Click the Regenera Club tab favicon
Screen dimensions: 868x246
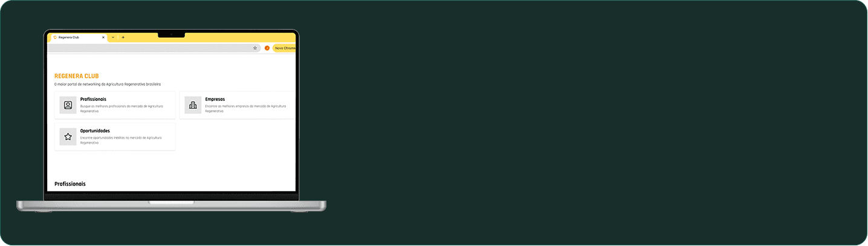click(x=55, y=37)
